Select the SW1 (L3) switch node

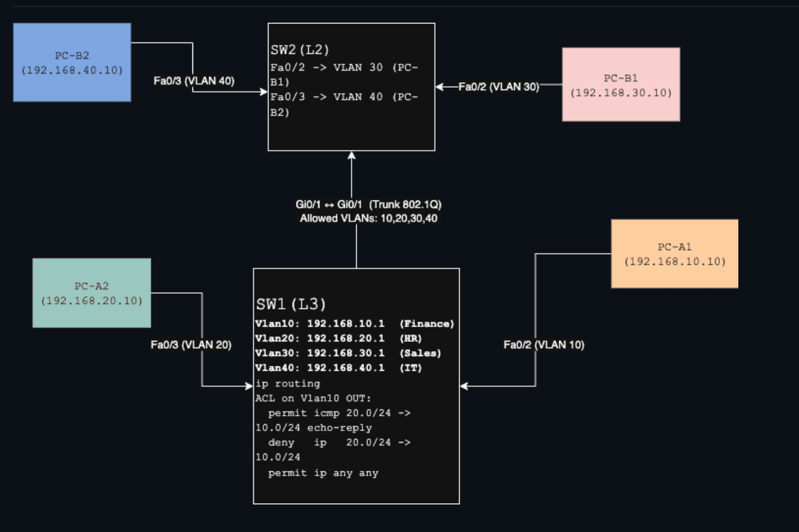pos(357,386)
